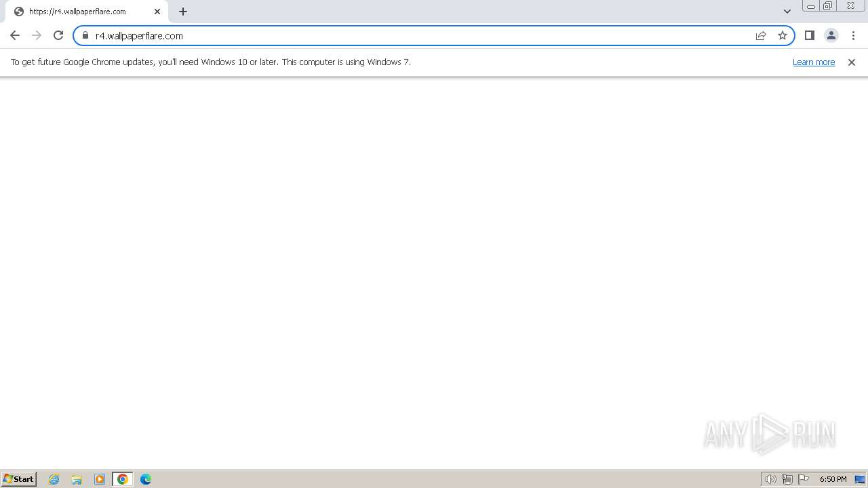This screenshot has height=488, width=868.
Task: Launch Microsoft Edge from the taskbar
Action: pos(146,479)
